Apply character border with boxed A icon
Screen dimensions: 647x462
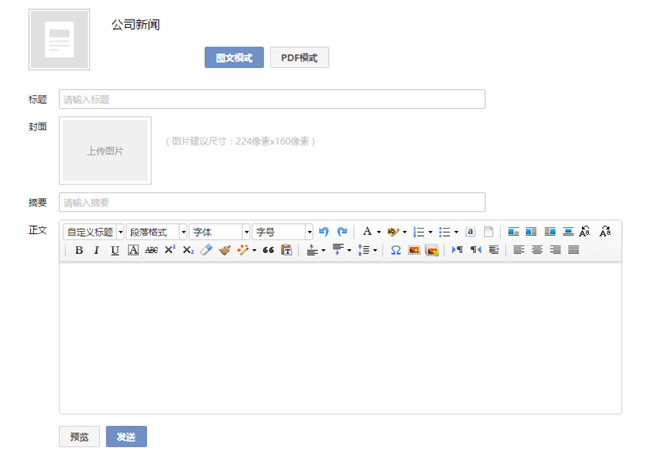click(133, 250)
